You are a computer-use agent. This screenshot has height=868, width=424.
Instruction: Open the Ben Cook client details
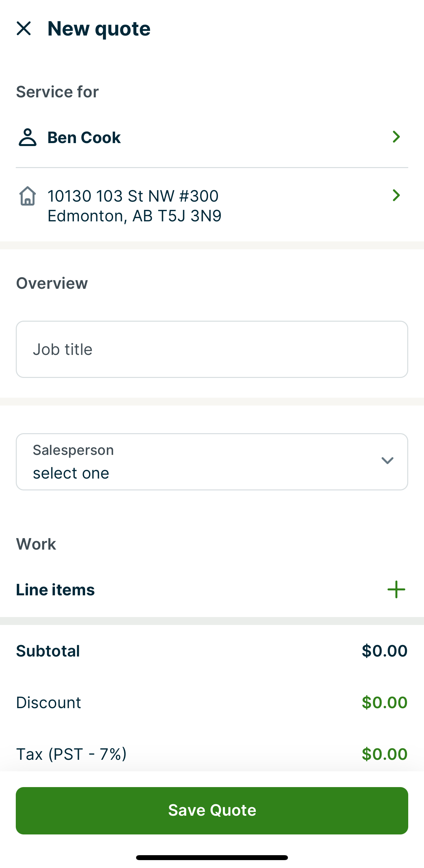coord(84,137)
